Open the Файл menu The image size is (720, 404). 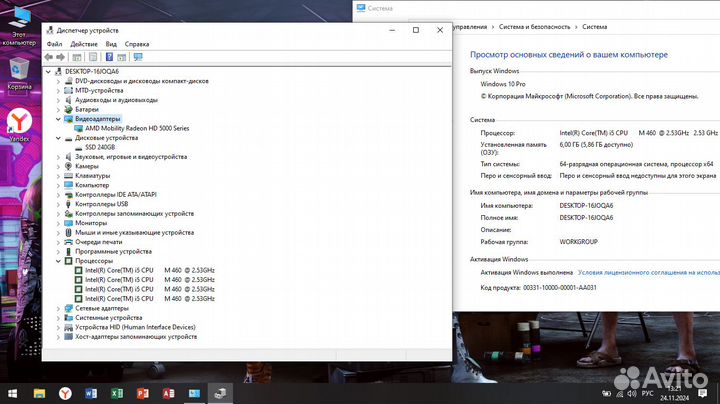54,44
